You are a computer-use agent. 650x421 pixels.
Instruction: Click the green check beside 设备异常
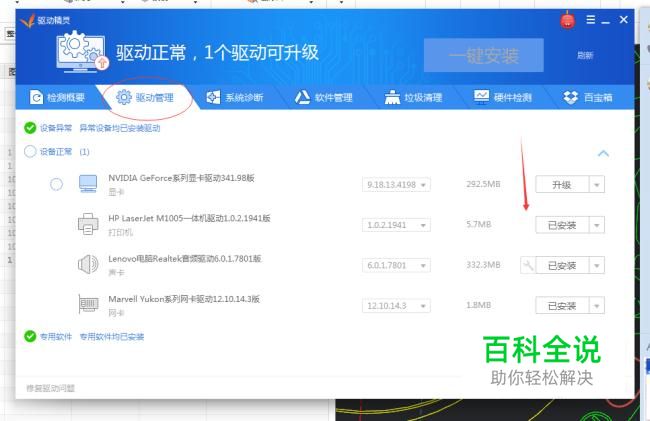pyautogui.click(x=30, y=128)
